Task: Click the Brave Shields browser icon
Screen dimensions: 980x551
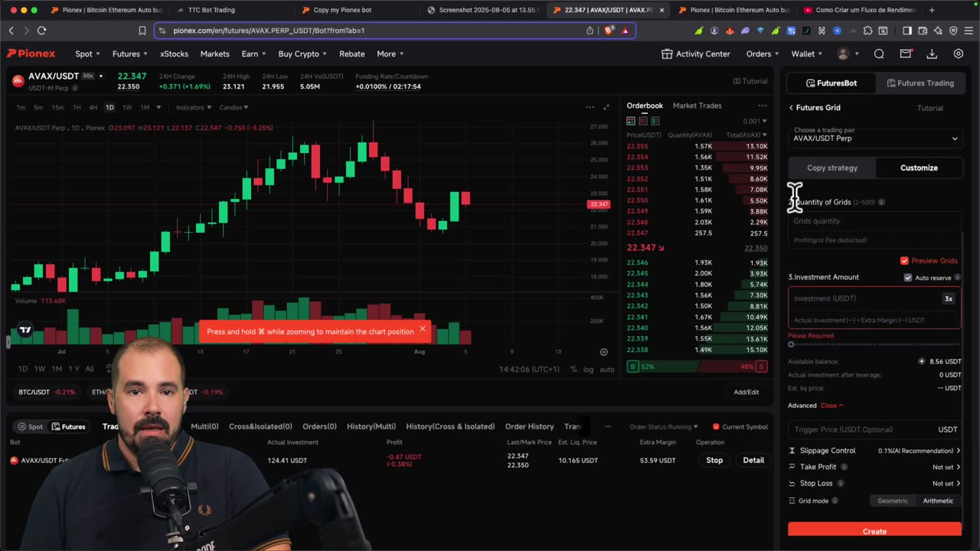Action: click(609, 31)
